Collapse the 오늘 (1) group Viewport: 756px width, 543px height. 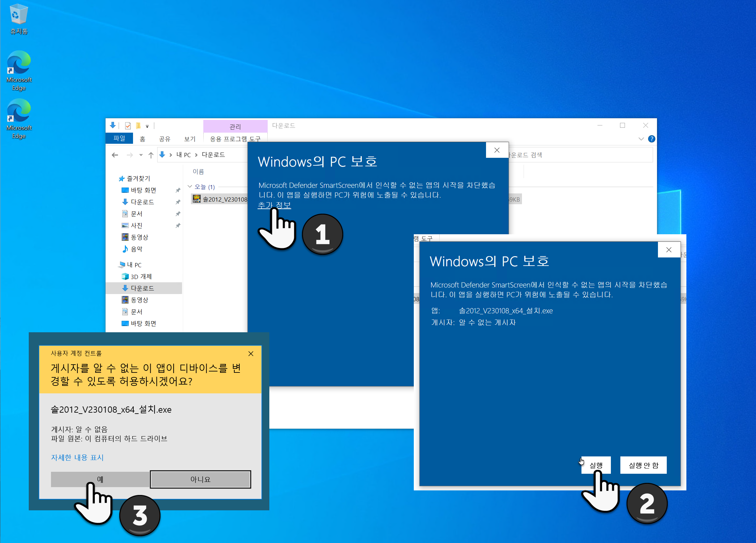point(190,187)
